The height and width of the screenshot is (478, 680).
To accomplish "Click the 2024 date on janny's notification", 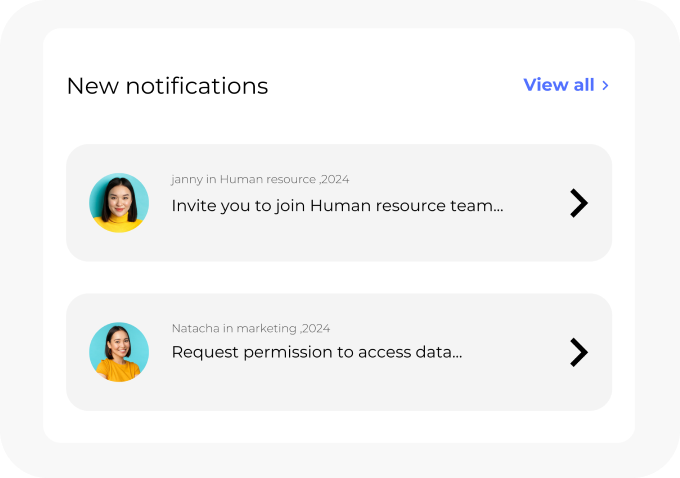I will 335,180.
